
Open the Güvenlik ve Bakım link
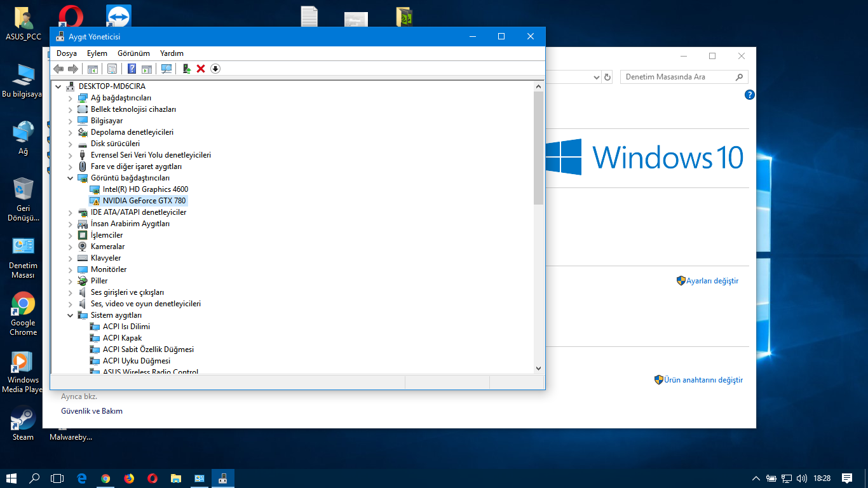pyautogui.click(x=92, y=411)
